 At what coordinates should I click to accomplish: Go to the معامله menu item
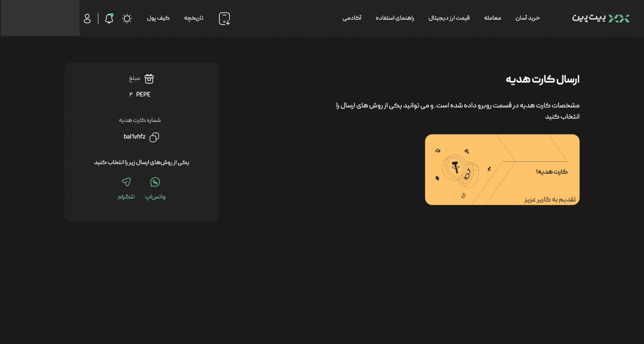pyautogui.click(x=492, y=18)
